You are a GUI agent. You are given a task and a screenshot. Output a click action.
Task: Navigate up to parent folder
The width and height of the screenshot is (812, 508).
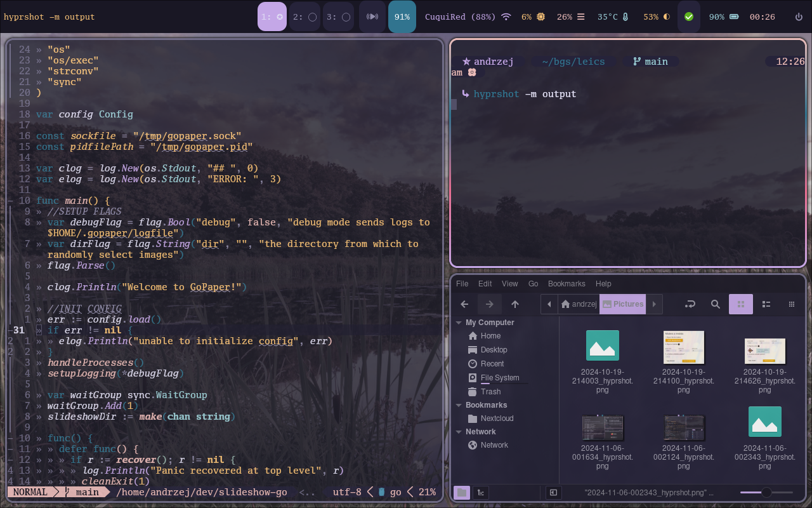click(515, 304)
